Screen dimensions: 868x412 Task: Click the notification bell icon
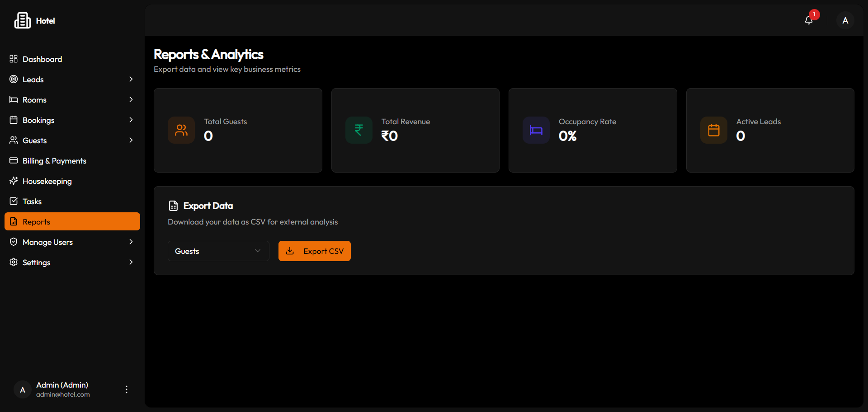pyautogui.click(x=809, y=20)
